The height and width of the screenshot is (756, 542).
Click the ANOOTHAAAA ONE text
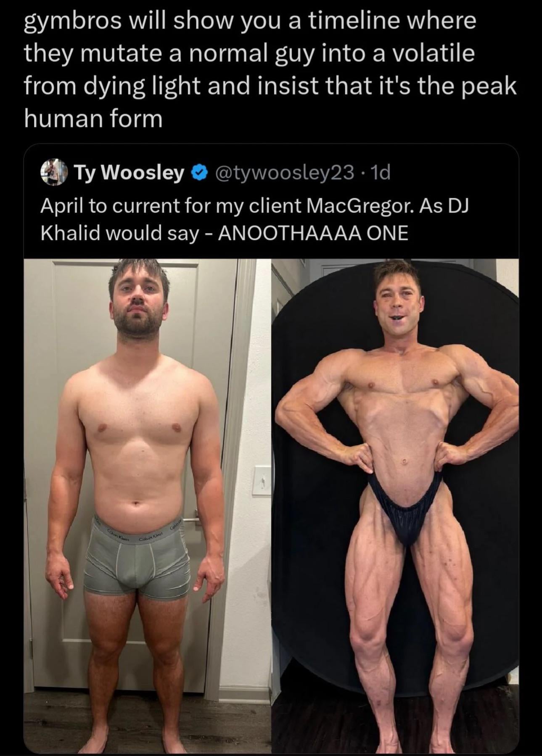(313, 233)
